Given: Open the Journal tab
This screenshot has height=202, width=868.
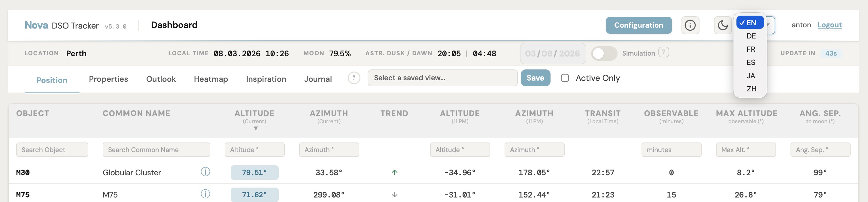Looking at the screenshot, I should 318,79.
